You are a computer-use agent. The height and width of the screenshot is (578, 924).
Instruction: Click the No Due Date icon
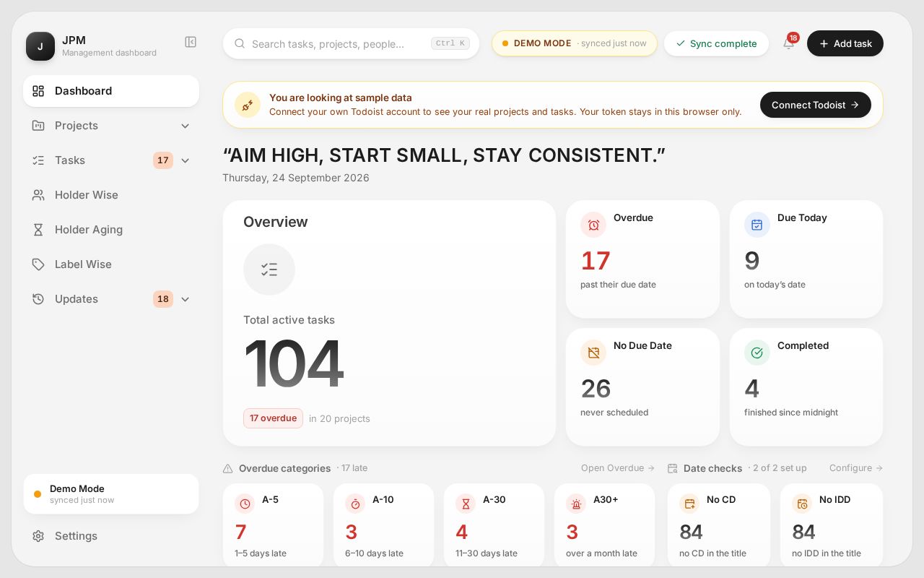coord(593,353)
